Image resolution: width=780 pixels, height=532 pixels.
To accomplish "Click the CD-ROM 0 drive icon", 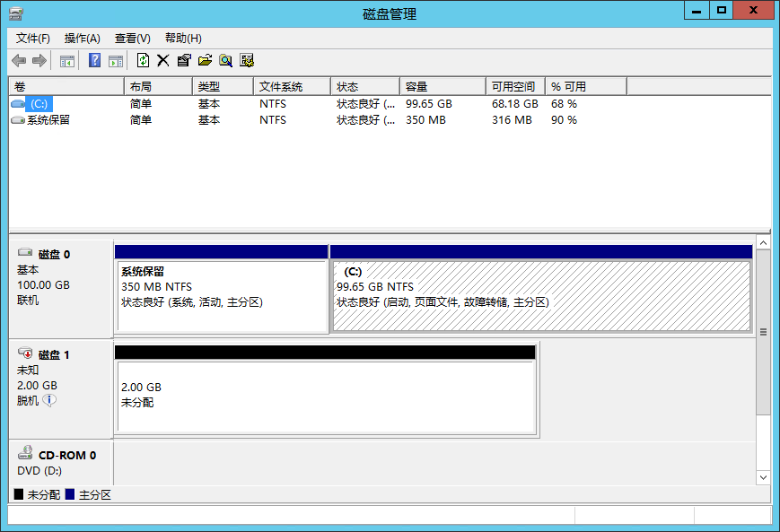I will (25, 452).
